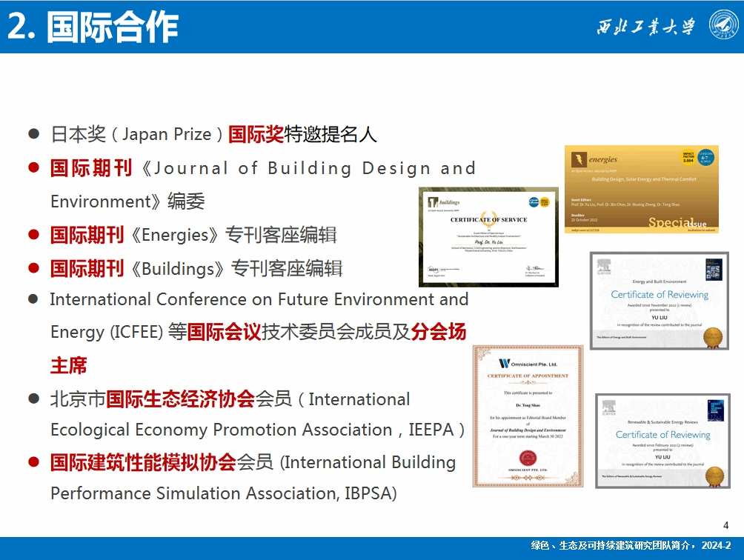The height and width of the screenshot is (560, 744).
Task: Click the footer text ending in 2024-2
Action: 630,546
